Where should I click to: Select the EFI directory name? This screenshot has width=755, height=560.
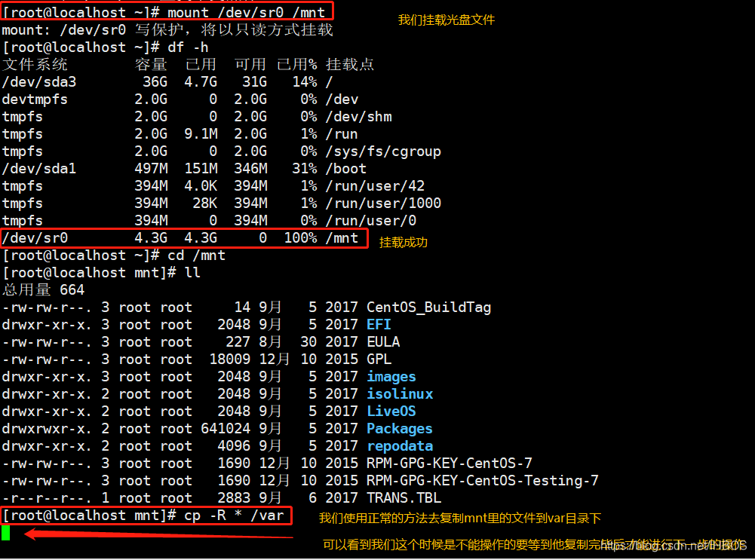point(379,324)
